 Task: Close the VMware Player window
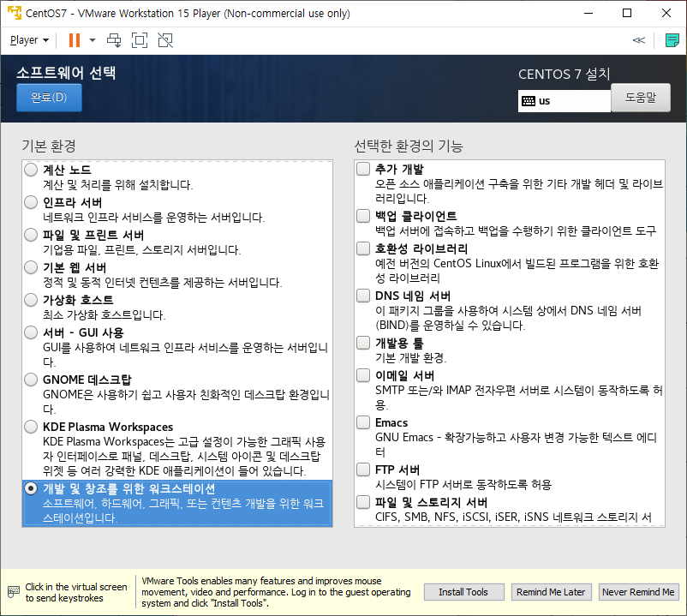pos(666,13)
